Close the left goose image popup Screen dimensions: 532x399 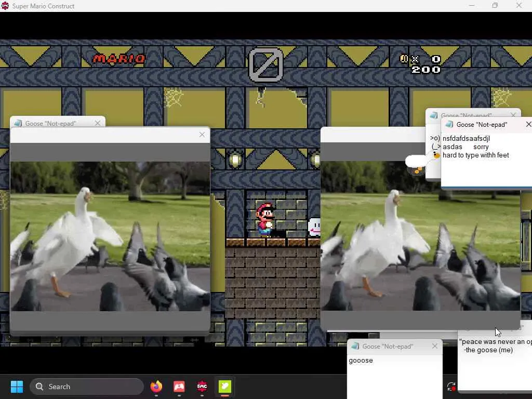(x=202, y=135)
